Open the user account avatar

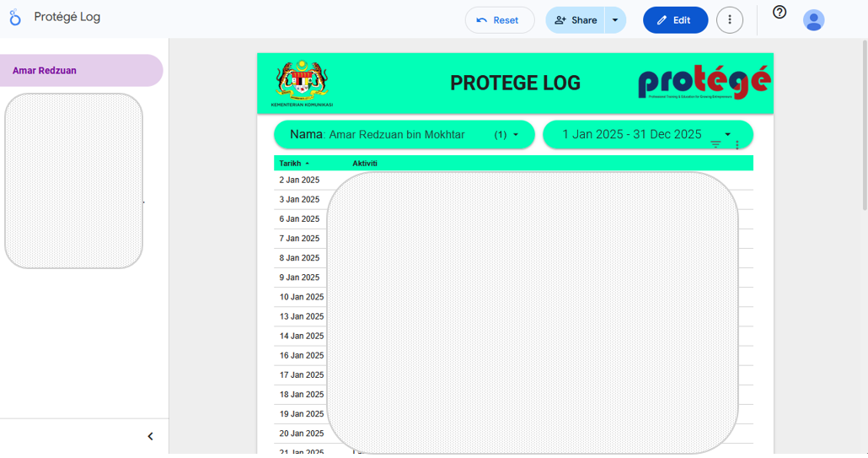coord(814,20)
